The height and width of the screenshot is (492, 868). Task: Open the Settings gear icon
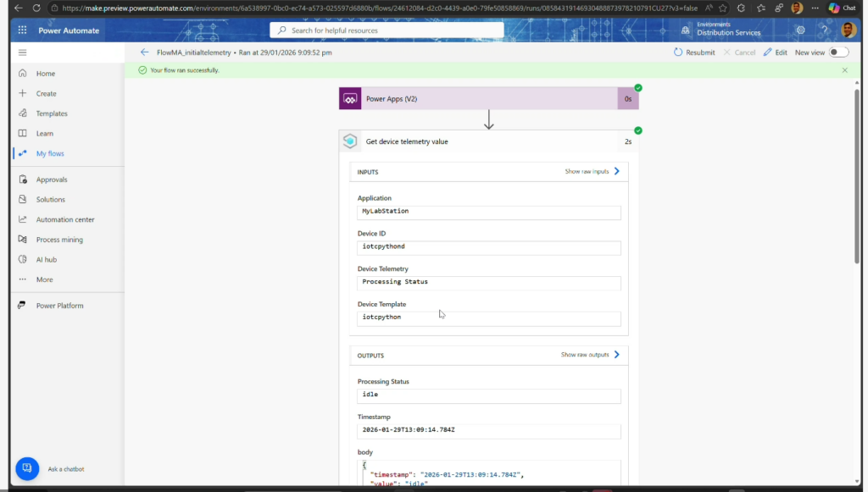point(800,30)
